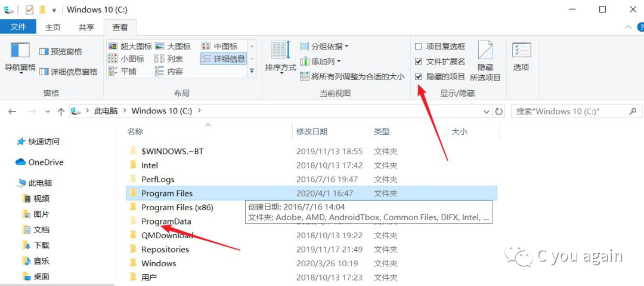The width and height of the screenshot is (644, 286).
Task: Open the 排序方式 sort menu
Action: click(281, 57)
